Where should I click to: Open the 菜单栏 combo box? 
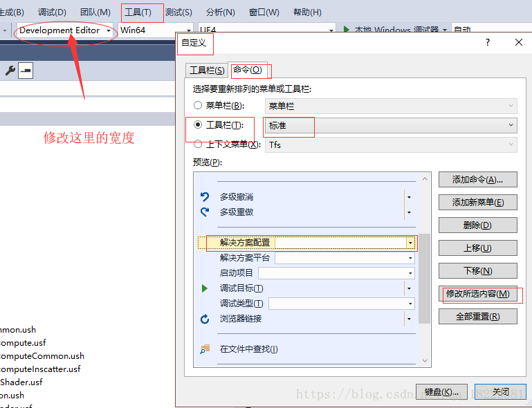[391, 106]
